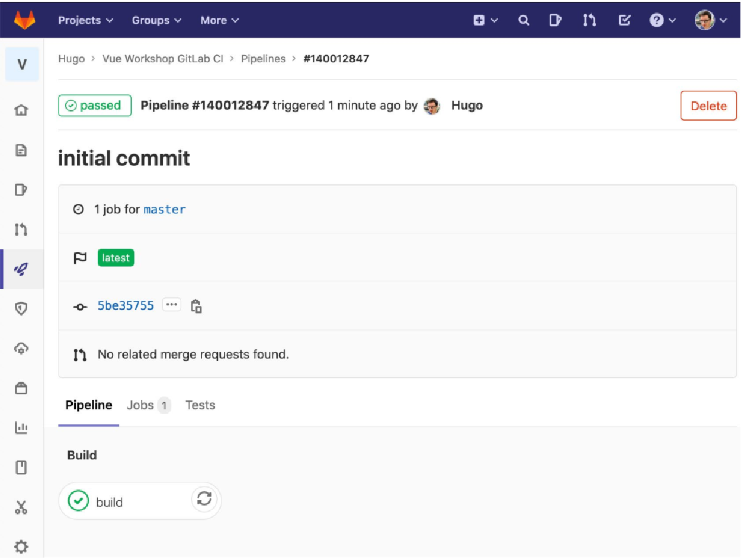Open the new item plus dropdown
Image resolution: width=741 pixels, height=560 pixels.
(x=485, y=20)
